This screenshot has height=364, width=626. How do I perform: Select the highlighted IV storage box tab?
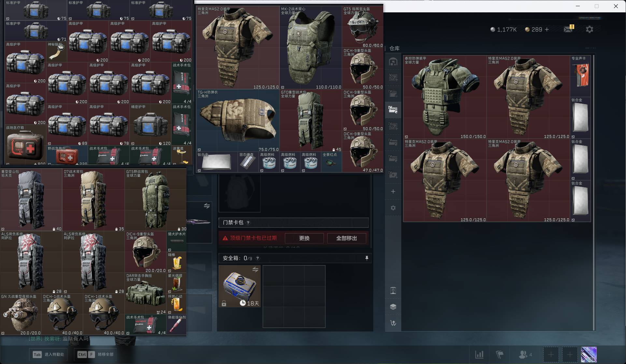click(393, 110)
